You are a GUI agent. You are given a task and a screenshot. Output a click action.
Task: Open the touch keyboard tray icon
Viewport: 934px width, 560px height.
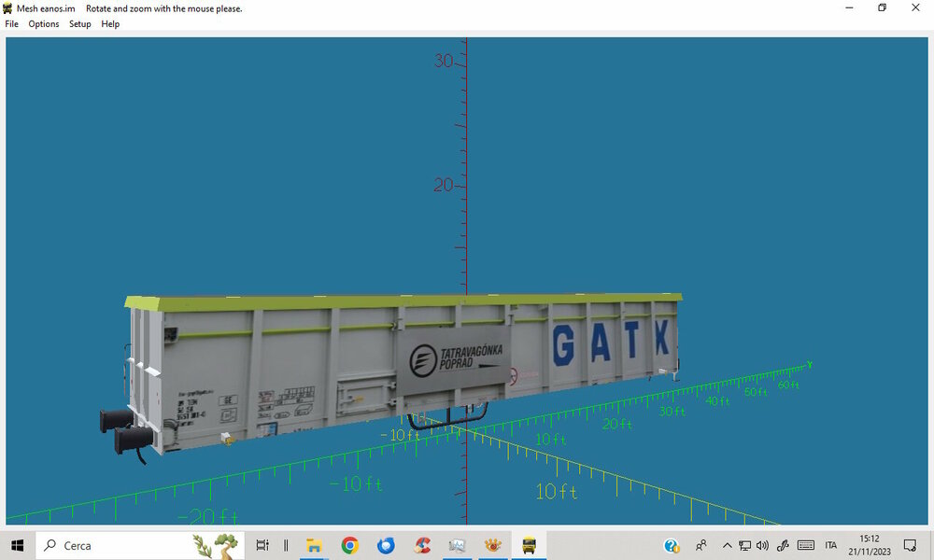[x=806, y=545]
